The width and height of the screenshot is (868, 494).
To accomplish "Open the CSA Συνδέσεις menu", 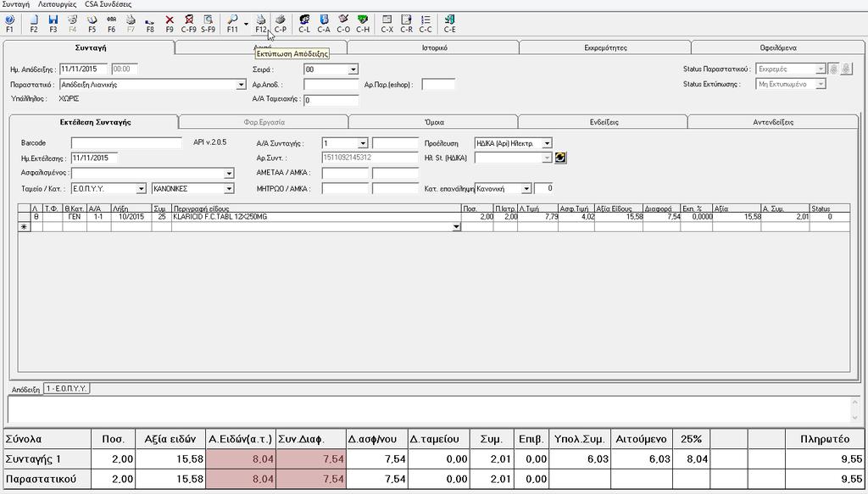I will tap(108, 4).
